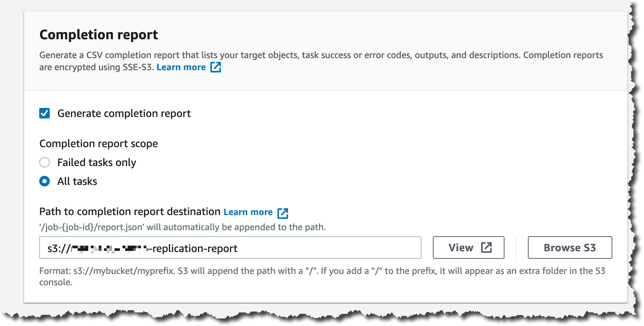Click external-link icon after the SSE-S3 Learn more
Image resolution: width=644 pixels, height=326 pixels.
216,67
